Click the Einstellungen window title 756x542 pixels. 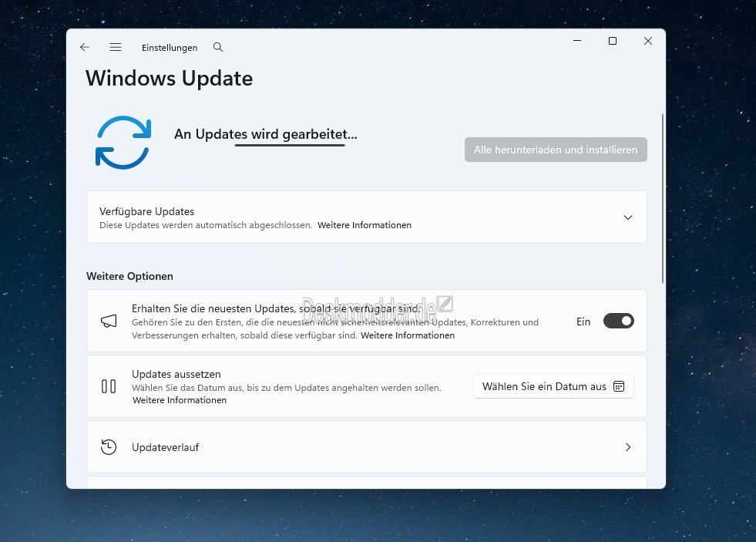tap(170, 47)
